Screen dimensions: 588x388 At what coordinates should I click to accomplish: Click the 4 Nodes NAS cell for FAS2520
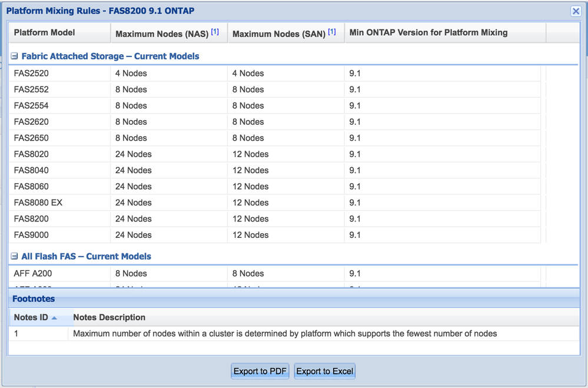[x=169, y=73]
